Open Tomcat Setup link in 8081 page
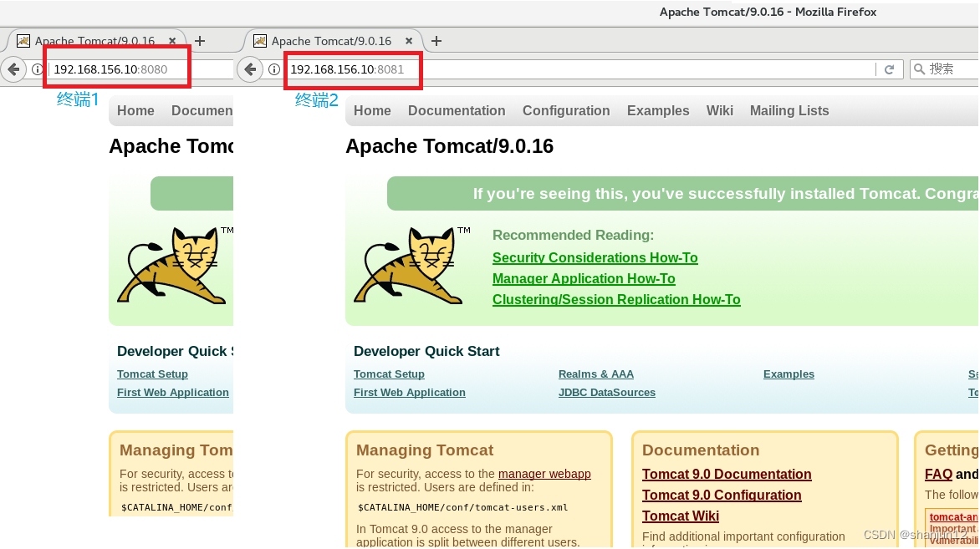Image resolution: width=980 pixels, height=549 pixels. coord(389,374)
